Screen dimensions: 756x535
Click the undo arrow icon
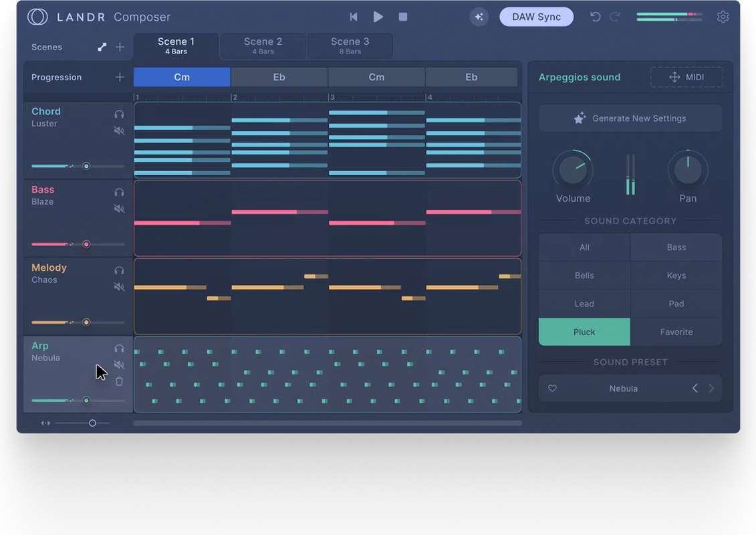click(x=595, y=17)
